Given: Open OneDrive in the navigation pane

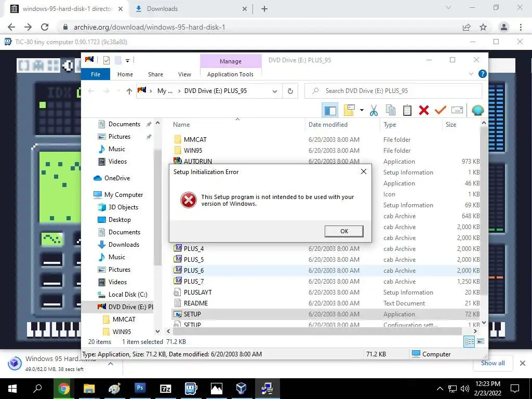Looking at the screenshot, I should (x=117, y=178).
